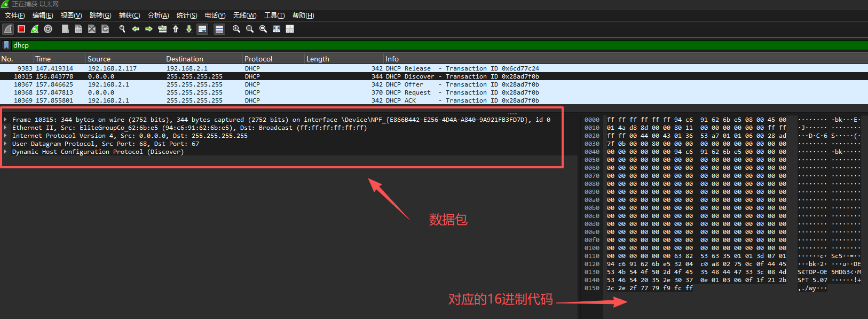Open the 统计(S) menu
This screenshot has width=868, height=319.
coord(186,15)
